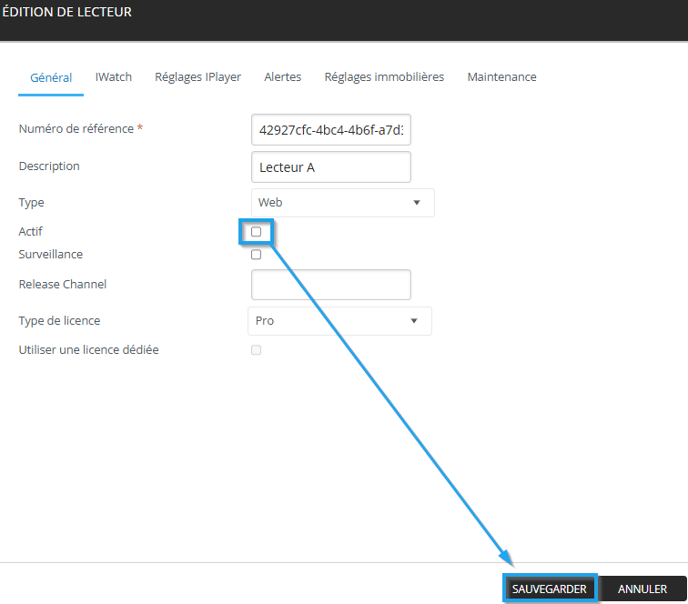The image size is (688, 604).
Task: Click the Surveillance label text
Action: (x=50, y=254)
